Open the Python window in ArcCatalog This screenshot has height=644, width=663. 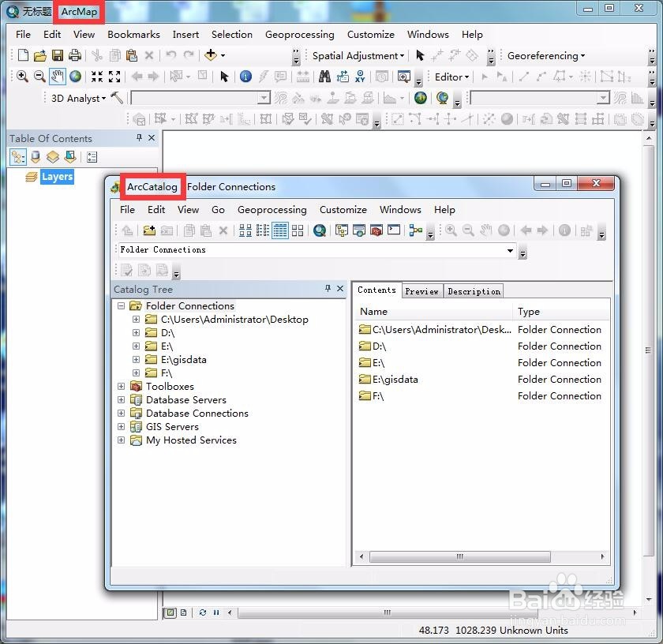point(394,230)
